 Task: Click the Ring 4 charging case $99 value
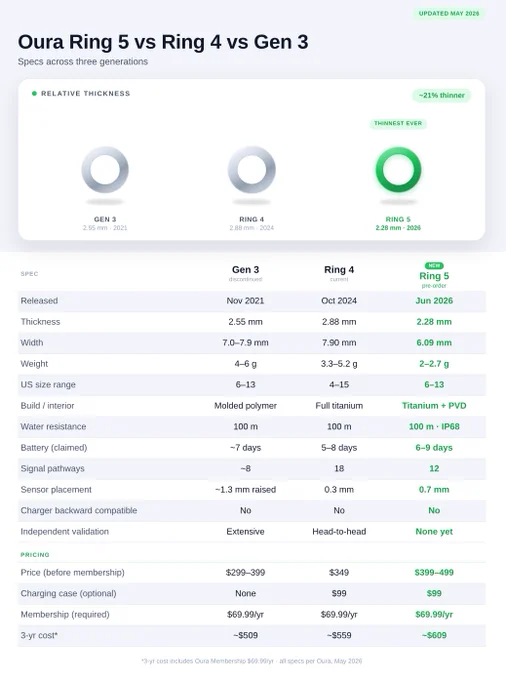[x=339, y=593]
